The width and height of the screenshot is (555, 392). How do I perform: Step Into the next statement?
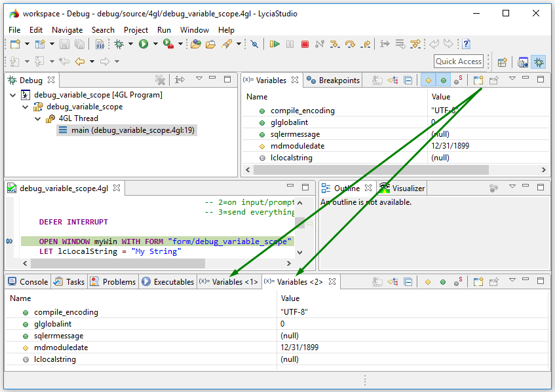pos(334,44)
